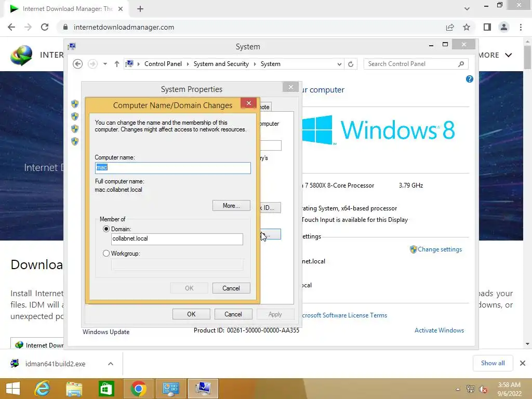Close the Chrome downloads bar
The image size is (532, 399).
click(x=523, y=363)
